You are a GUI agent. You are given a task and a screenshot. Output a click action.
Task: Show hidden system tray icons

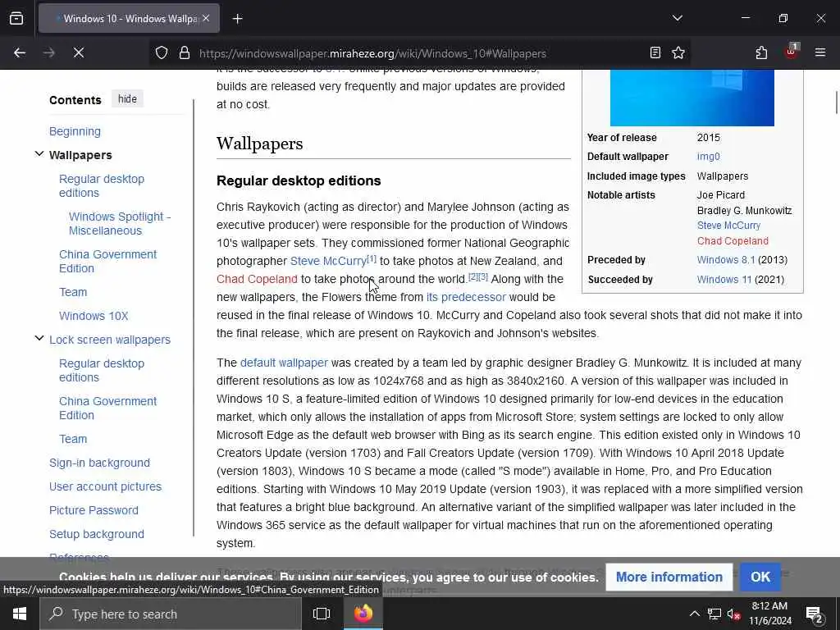694,614
